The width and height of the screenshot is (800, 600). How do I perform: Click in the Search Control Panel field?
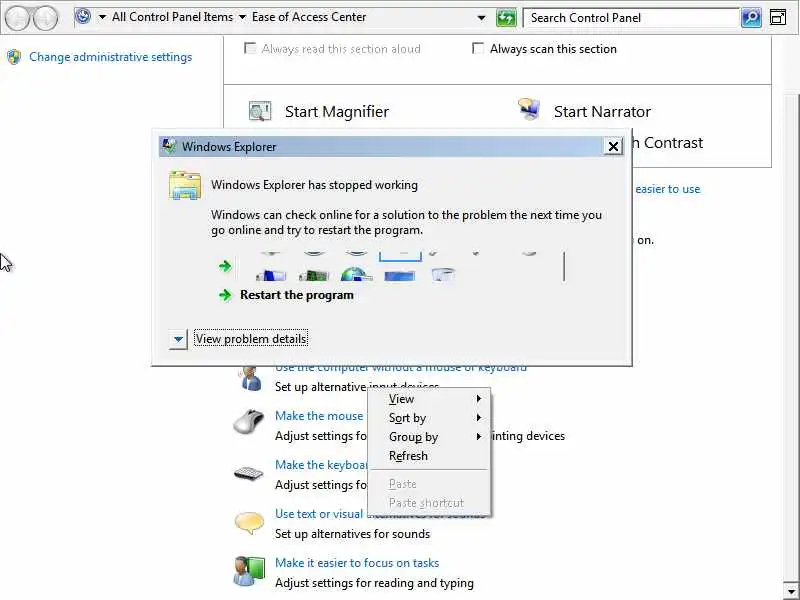[632, 18]
